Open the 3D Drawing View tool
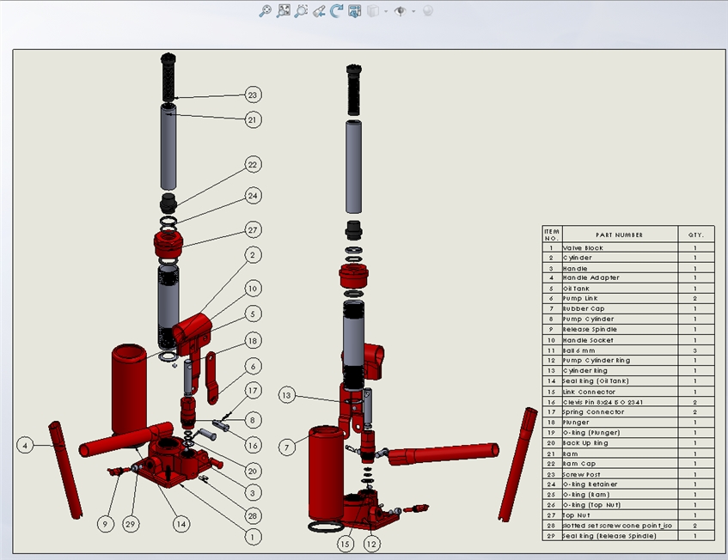 click(x=354, y=10)
